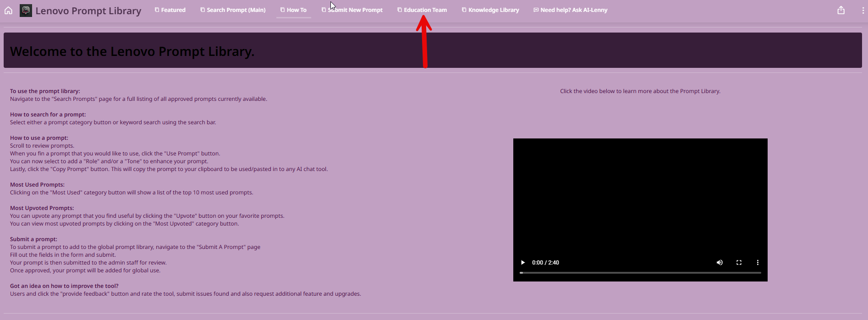
Task: Click the Search Prompt (Main) tab's page icon
Action: click(203, 10)
